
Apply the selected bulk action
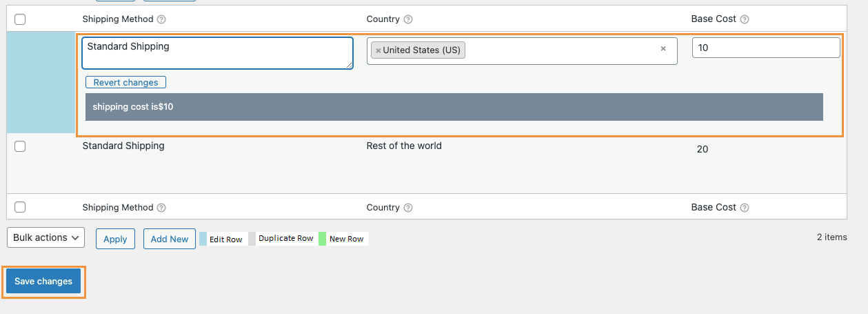click(115, 239)
